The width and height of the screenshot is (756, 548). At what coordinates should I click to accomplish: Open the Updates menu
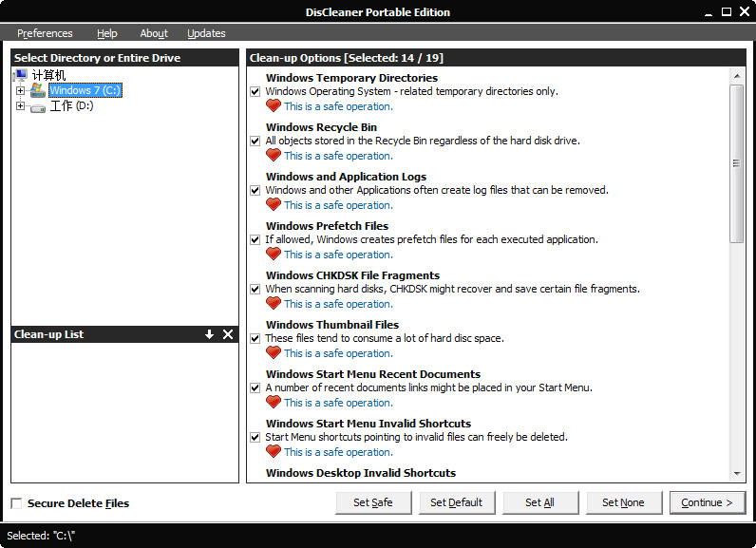(206, 33)
